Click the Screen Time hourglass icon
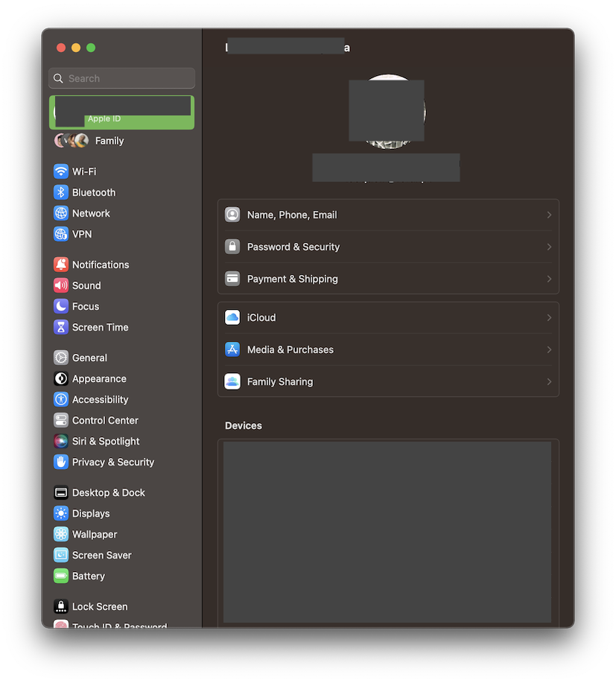616x683 pixels. pos(61,327)
